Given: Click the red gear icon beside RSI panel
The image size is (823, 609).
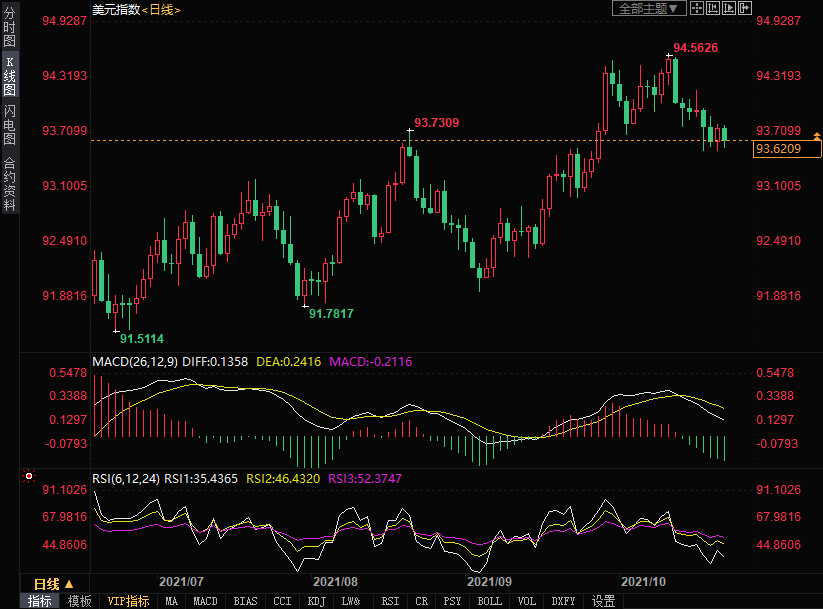Looking at the screenshot, I should point(29,477).
